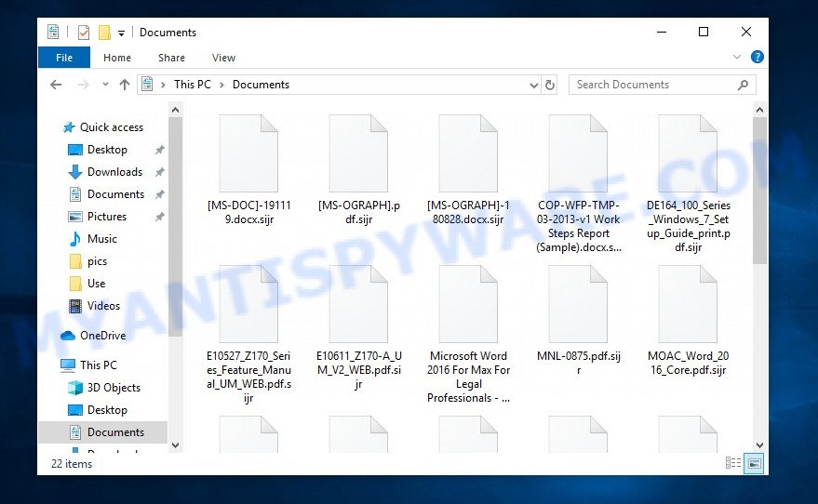Open the address bar history dropdown
Viewport: 818px width, 504px height.
(x=533, y=85)
